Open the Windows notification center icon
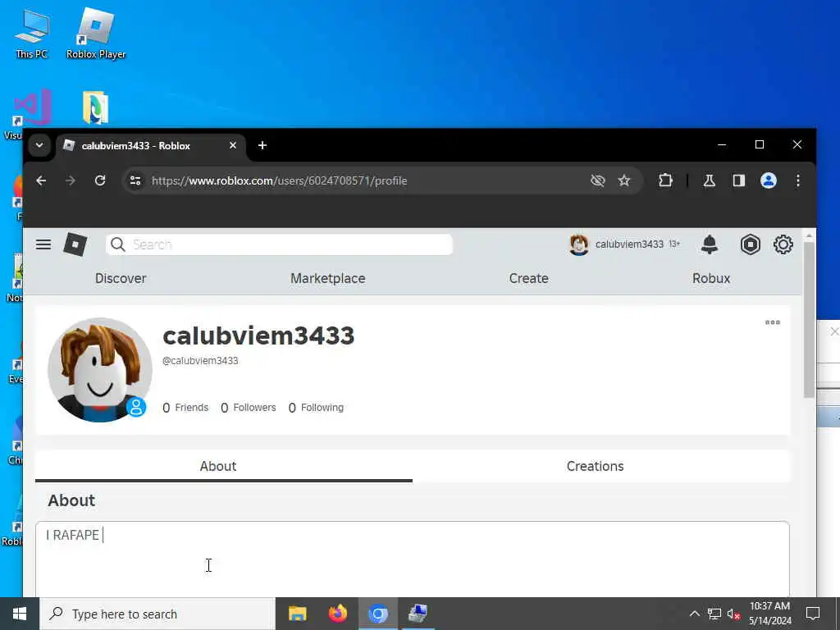The image size is (840, 630). (x=813, y=614)
